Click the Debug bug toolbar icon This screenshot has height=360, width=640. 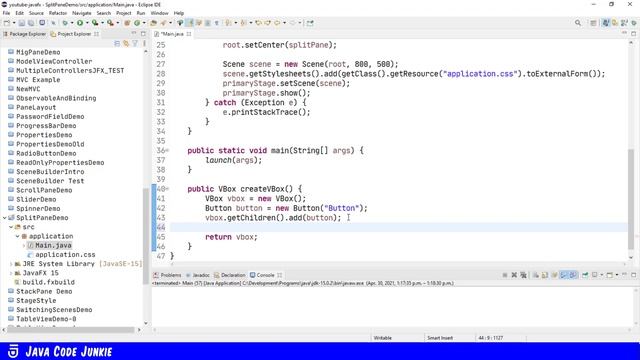click(x=65, y=23)
